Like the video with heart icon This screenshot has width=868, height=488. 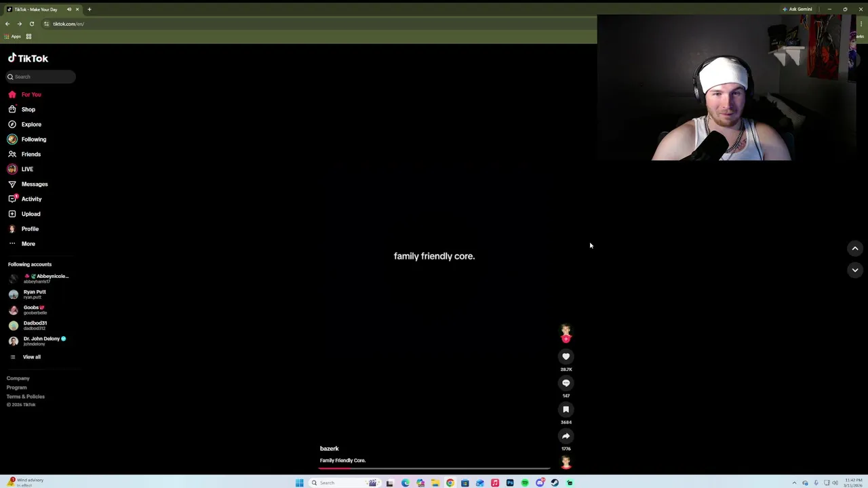pos(566,357)
